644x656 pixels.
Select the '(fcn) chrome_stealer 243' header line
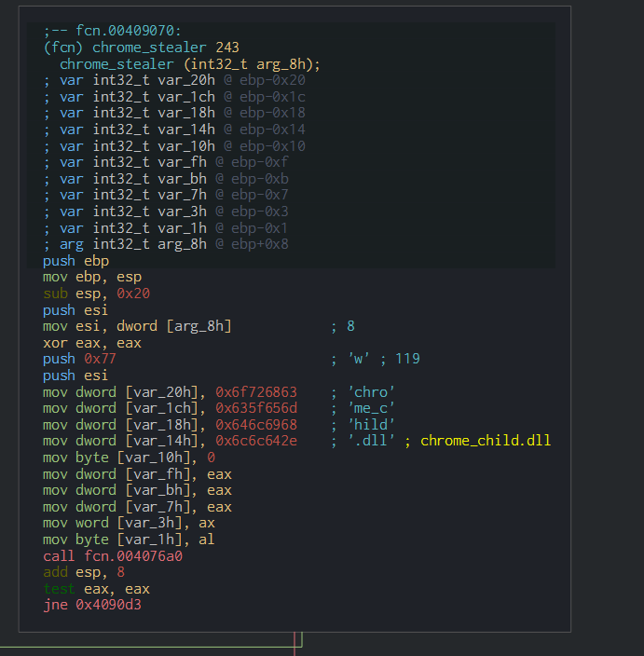coord(141,48)
